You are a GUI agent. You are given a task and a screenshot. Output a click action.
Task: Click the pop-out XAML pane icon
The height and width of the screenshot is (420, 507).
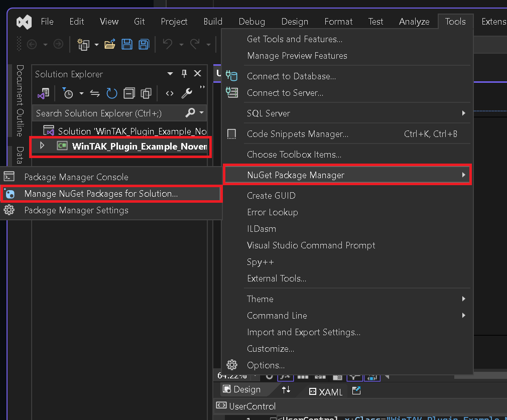[x=356, y=390]
